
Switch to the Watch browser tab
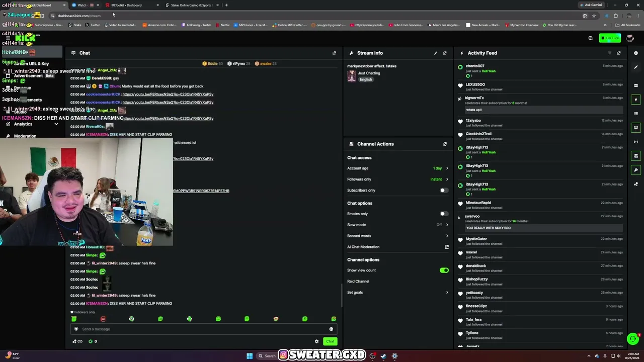(85, 5)
